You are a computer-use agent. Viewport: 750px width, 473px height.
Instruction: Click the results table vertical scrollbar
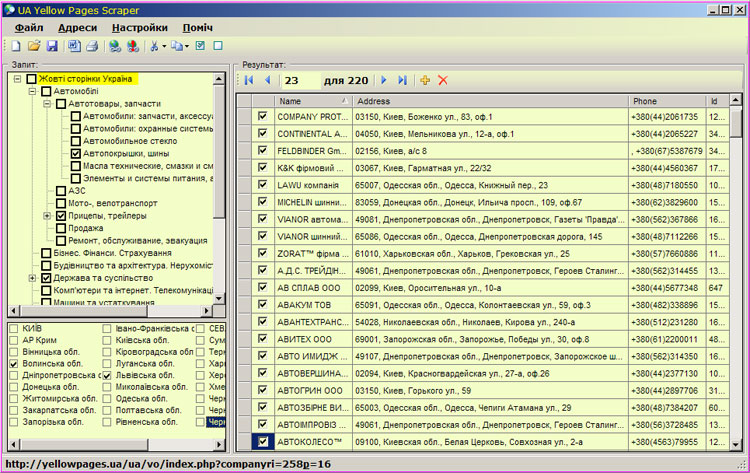click(736, 280)
